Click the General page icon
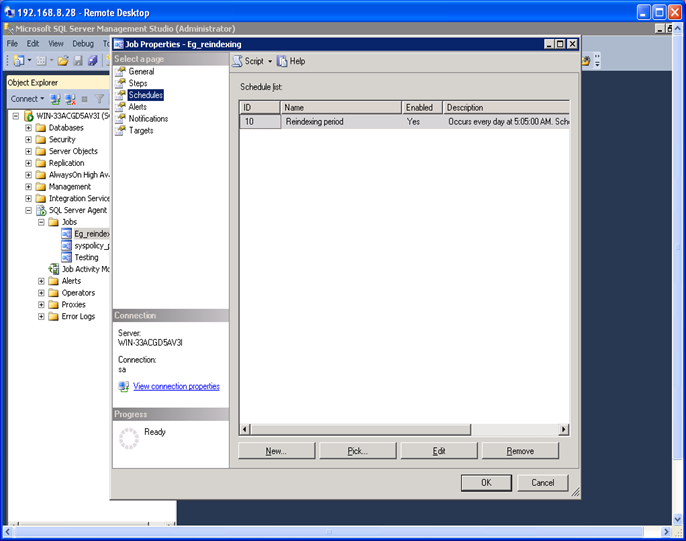Viewport: 686px width, 541px height. pyautogui.click(x=120, y=71)
